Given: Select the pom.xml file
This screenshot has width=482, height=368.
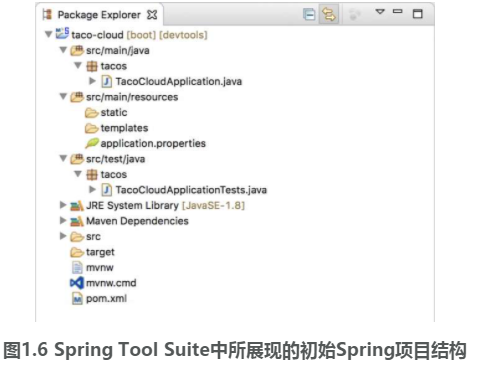Looking at the screenshot, I should tap(106, 298).
